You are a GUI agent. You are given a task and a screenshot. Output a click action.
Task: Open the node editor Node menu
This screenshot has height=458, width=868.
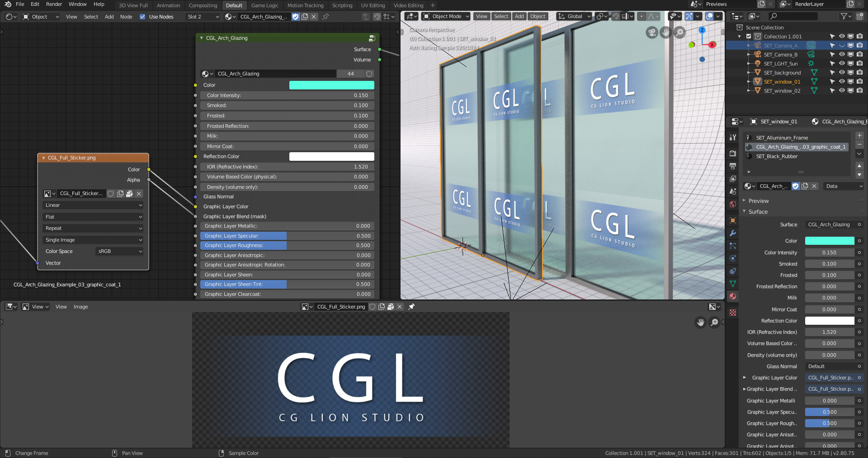tap(126, 17)
